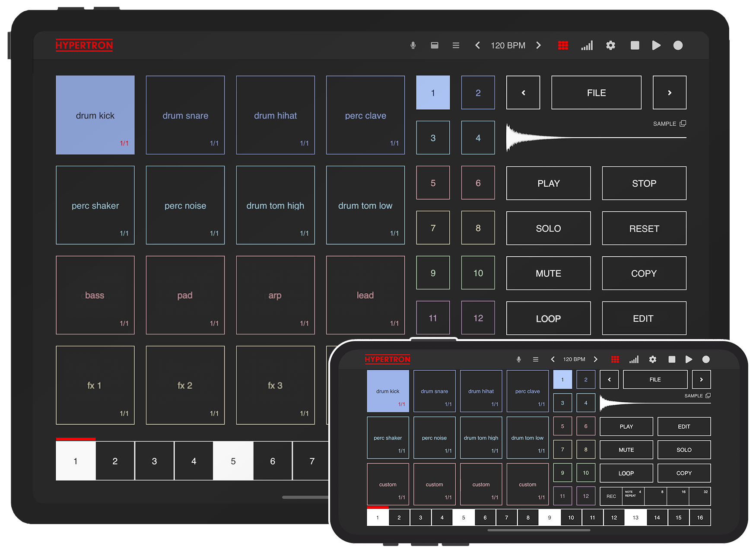
Task: Open the hamburger menu on the phone toolbar
Action: pyautogui.click(x=536, y=359)
